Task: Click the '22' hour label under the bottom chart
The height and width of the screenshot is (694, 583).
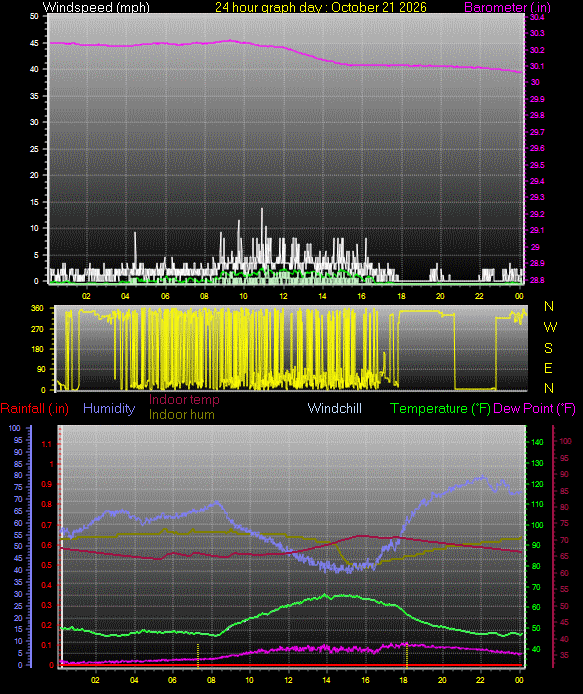Action: click(480, 680)
